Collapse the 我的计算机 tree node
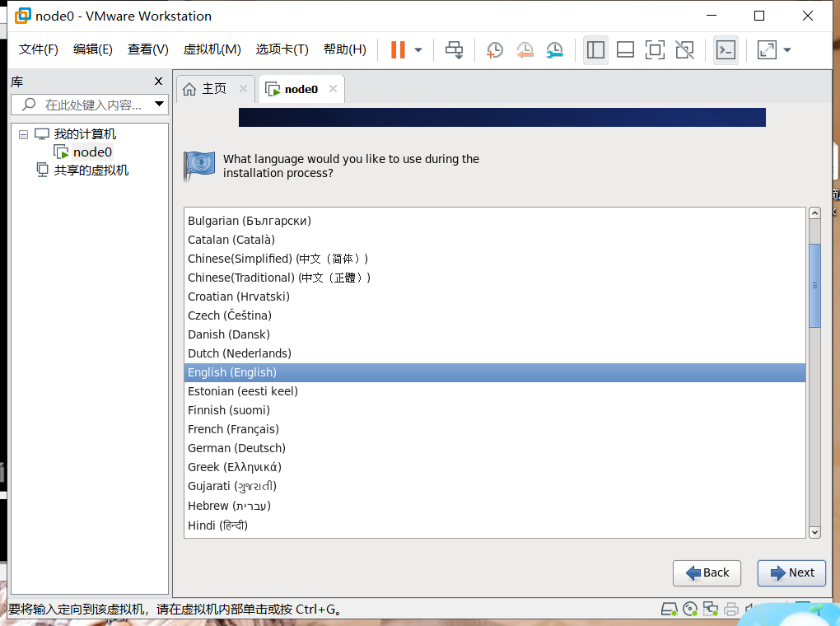Image resolution: width=840 pixels, height=626 pixels. click(23, 134)
